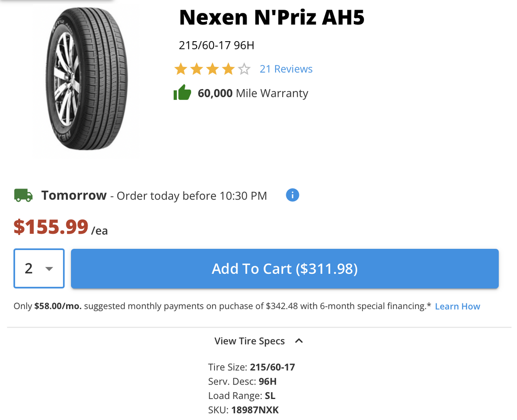Click the Nexen tire product image
Viewport: 517px width, 420px height.
click(86, 79)
